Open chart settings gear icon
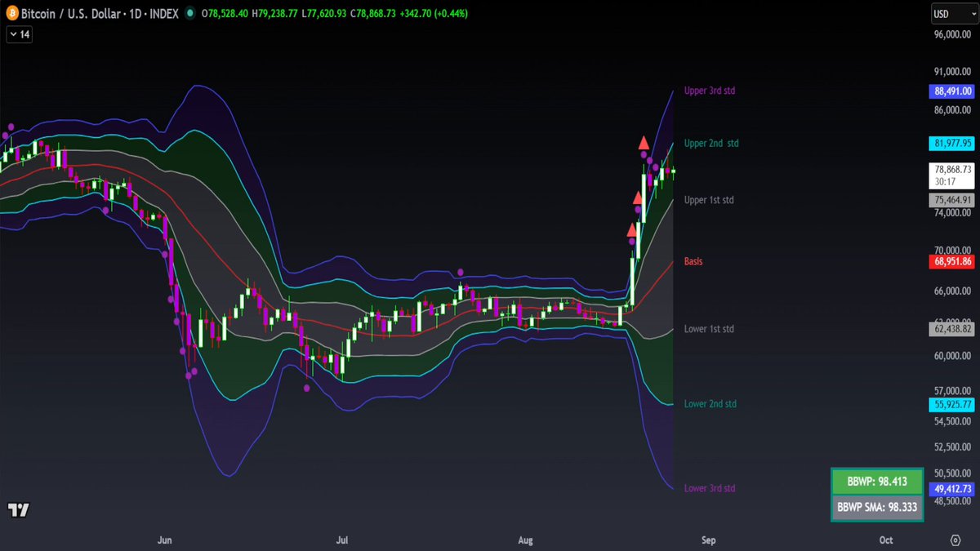The height and width of the screenshot is (551, 980). [x=955, y=540]
